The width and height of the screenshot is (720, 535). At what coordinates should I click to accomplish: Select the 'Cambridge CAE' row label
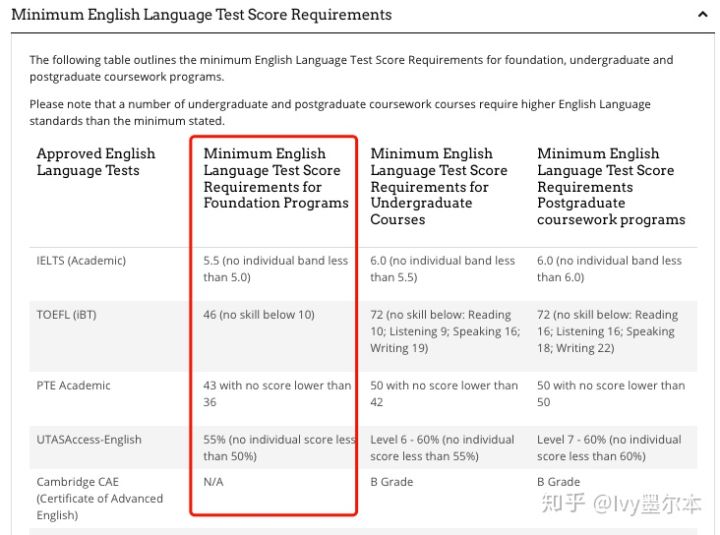(x=100, y=499)
